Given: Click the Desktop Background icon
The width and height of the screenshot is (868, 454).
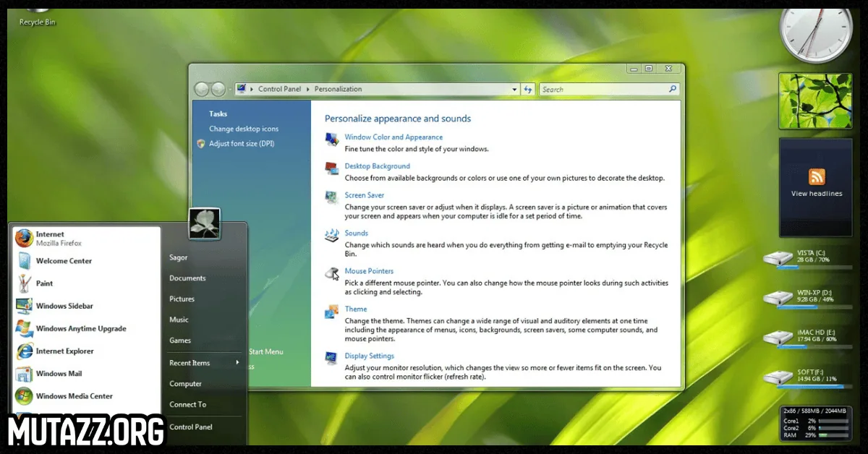Looking at the screenshot, I should click(x=332, y=168).
